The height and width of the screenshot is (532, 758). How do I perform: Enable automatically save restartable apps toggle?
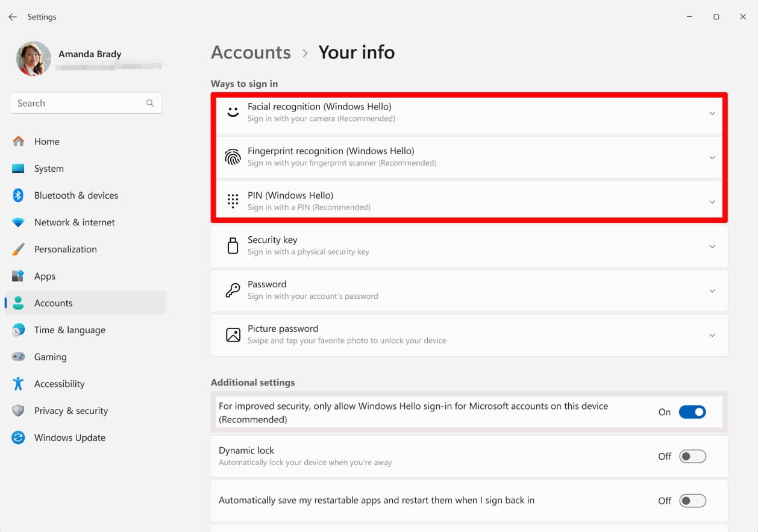coord(692,501)
